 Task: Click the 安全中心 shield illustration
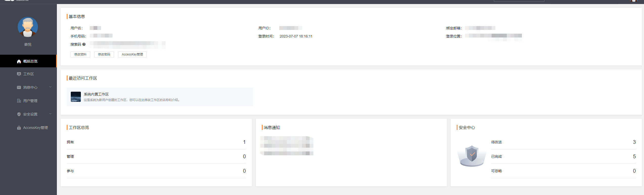tap(472, 156)
